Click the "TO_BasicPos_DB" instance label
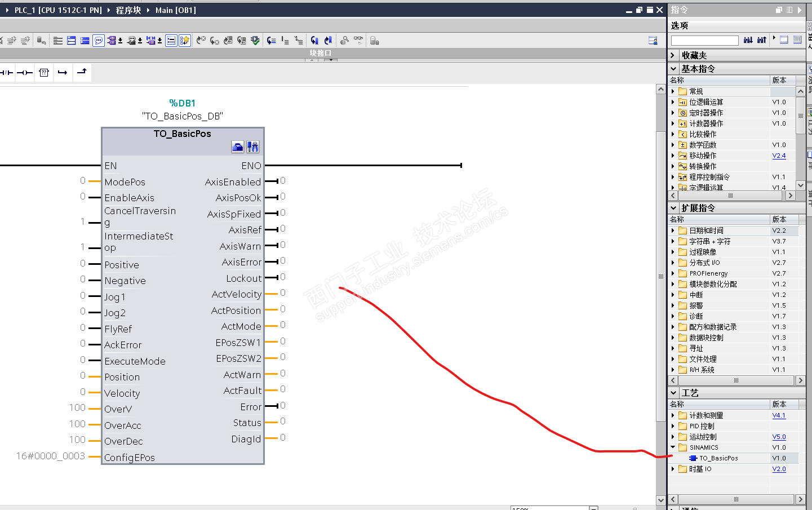 point(183,116)
